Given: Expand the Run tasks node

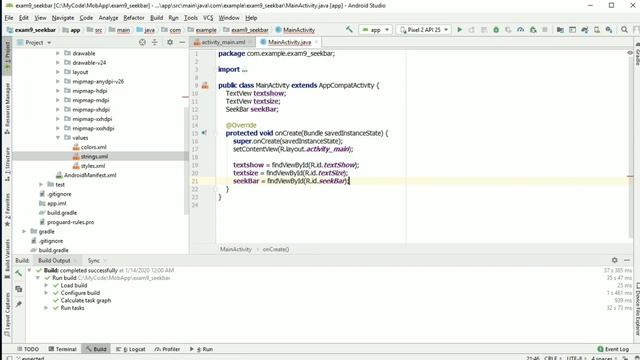Looking at the screenshot, I should pos(46,308).
